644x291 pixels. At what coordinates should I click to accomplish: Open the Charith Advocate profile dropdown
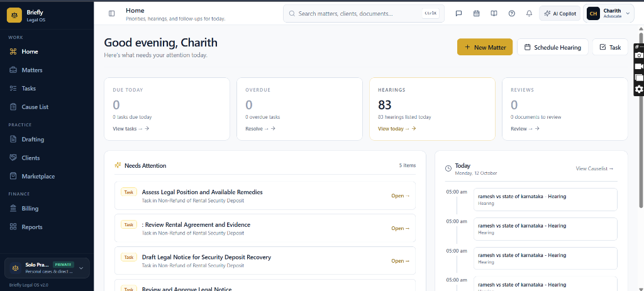(609, 14)
